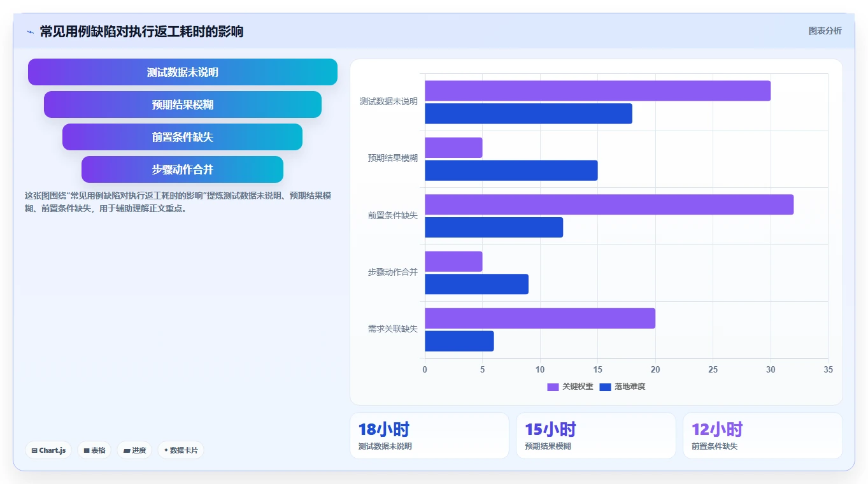Click the x-axis tick value 30
The image size is (868, 484).
(771, 369)
